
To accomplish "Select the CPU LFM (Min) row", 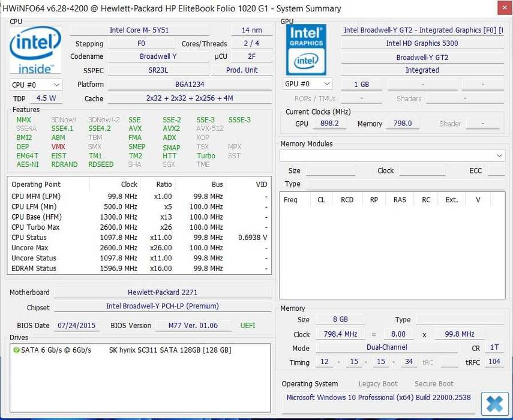I will coord(139,207).
